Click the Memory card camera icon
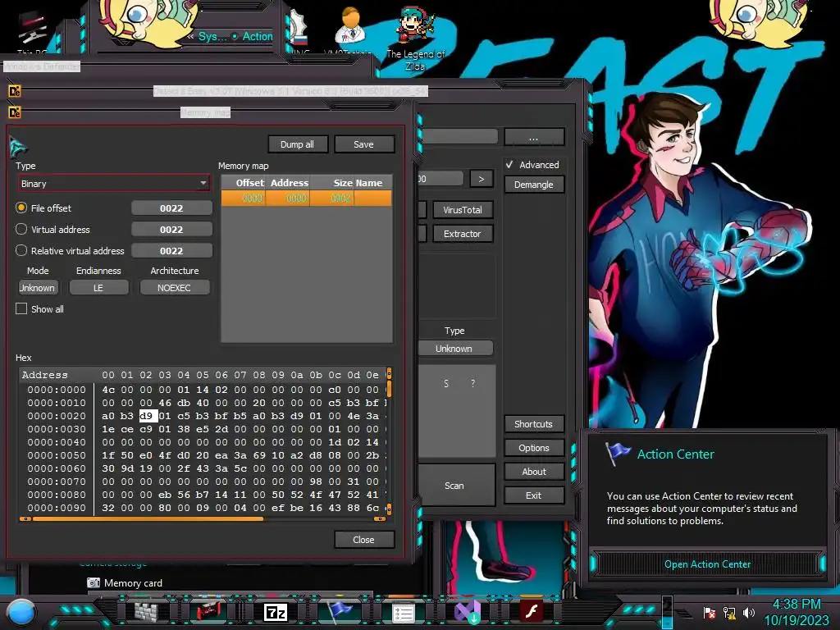Image resolution: width=840 pixels, height=630 pixels. tap(94, 582)
